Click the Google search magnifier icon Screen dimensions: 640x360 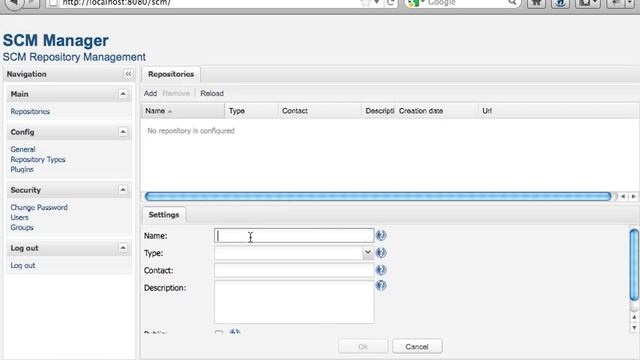coord(512,3)
